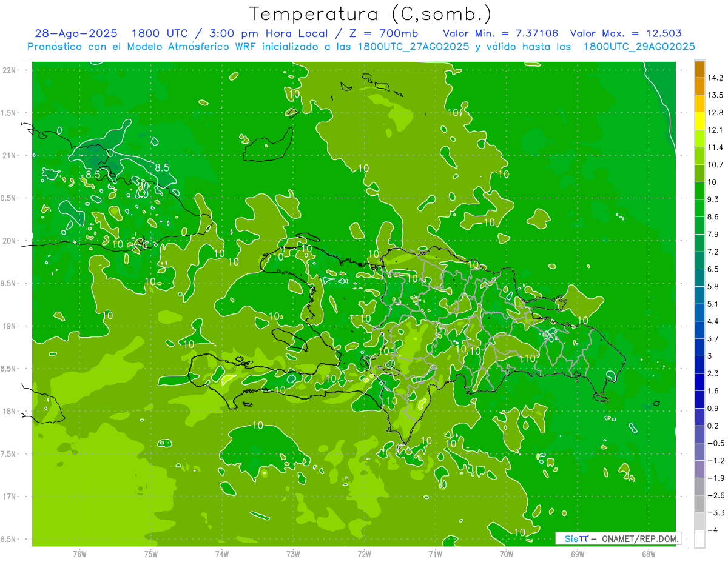Click legend swatch between 5.1 and 5.8
Screen dimensions: 728x562
pos(699,295)
